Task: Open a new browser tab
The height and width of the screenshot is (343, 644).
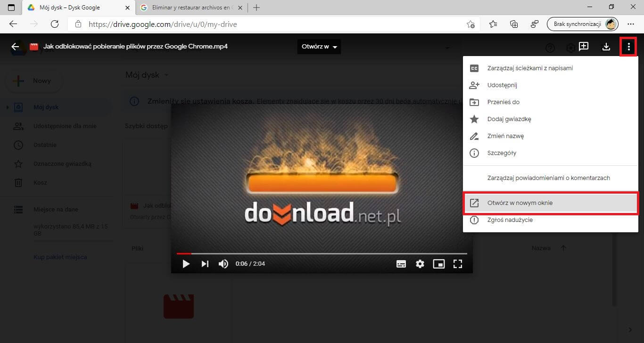Action: [x=256, y=8]
